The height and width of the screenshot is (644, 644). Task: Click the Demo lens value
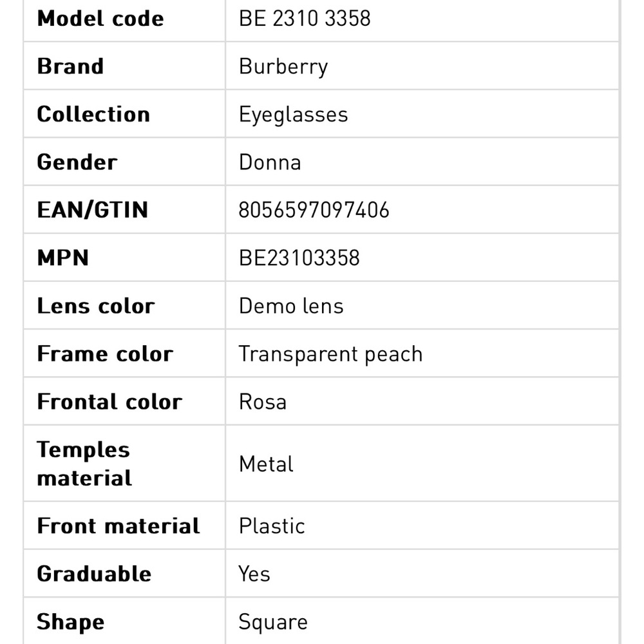coord(291,306)
